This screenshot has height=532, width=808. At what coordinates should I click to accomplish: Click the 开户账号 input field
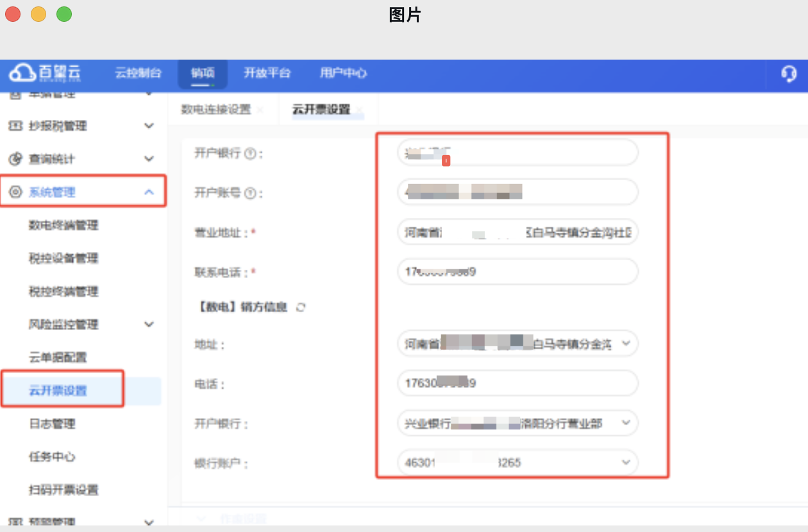[x=518, y=192]
